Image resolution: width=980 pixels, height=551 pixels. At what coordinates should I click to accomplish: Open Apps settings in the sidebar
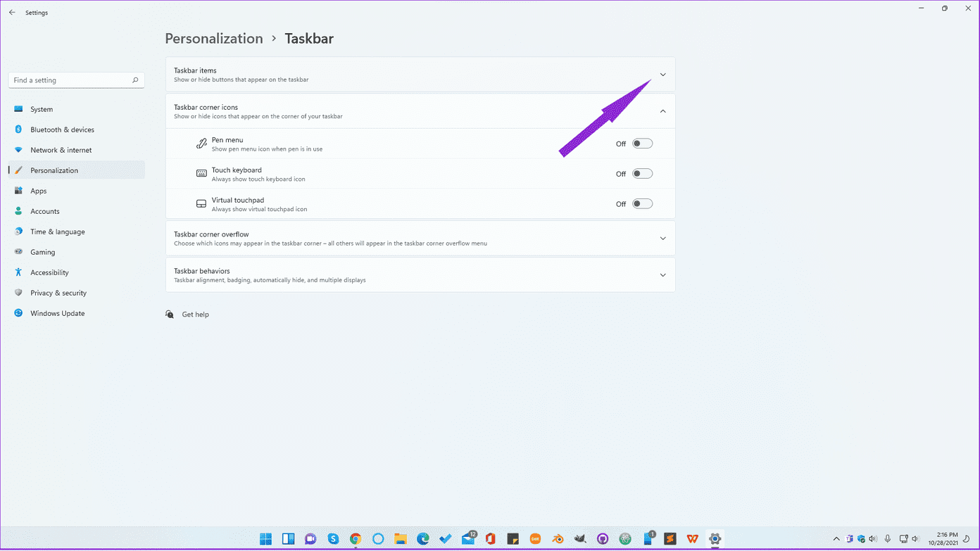click(x=76, y=191)
